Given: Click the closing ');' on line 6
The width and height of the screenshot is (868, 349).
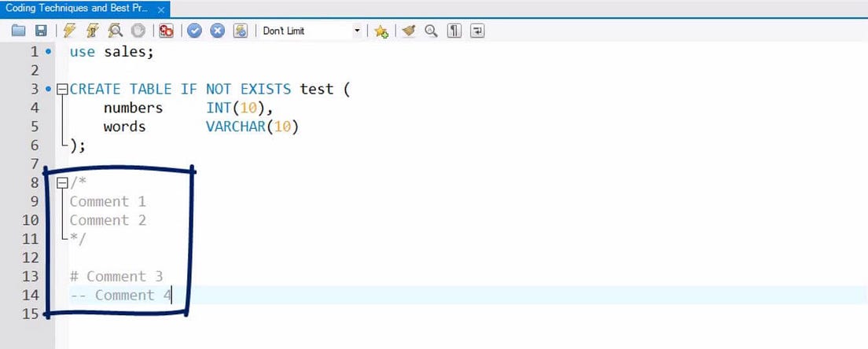Looking at the screenshot, I should (x=78, y=145).
